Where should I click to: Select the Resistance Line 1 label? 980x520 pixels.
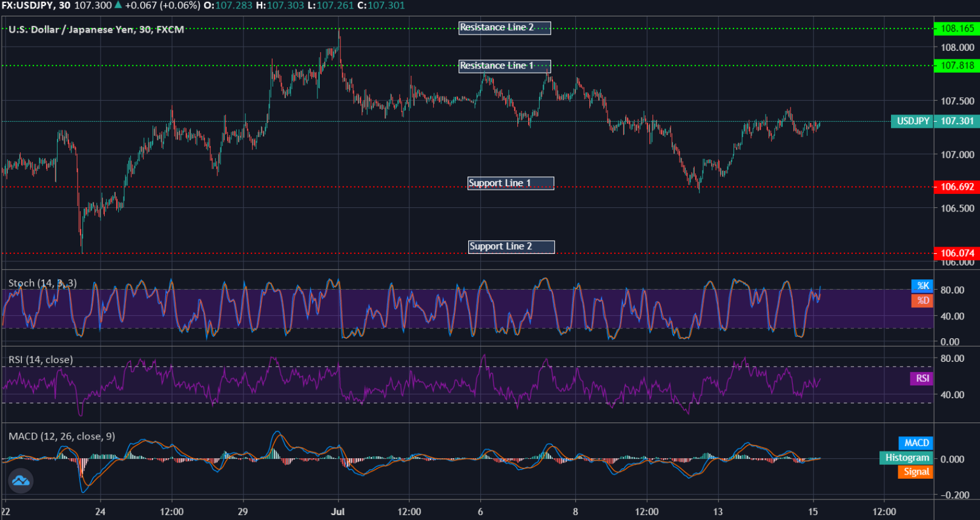(x=505, y=66)
